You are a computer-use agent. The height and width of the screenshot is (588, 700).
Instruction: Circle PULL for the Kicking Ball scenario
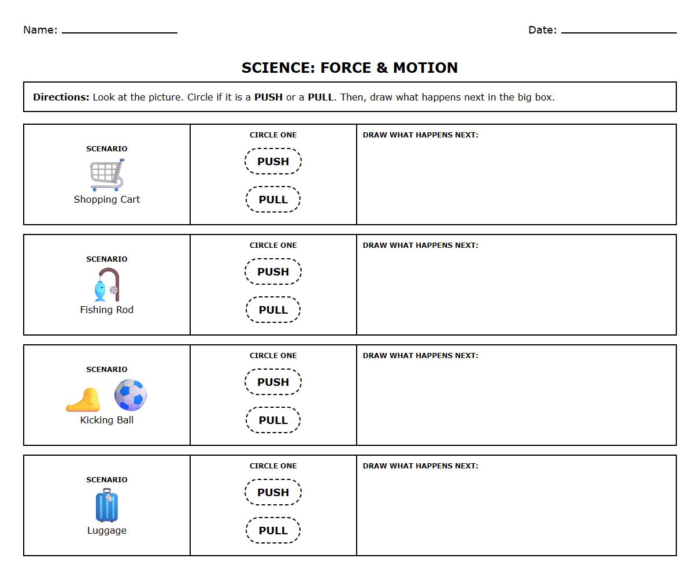tap(273, 420)
